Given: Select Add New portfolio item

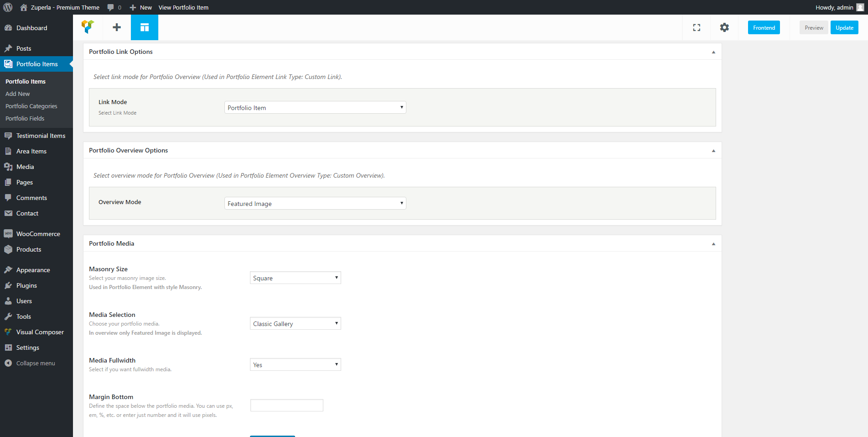Looking at the screenshot, I should (x=18, y=94).
